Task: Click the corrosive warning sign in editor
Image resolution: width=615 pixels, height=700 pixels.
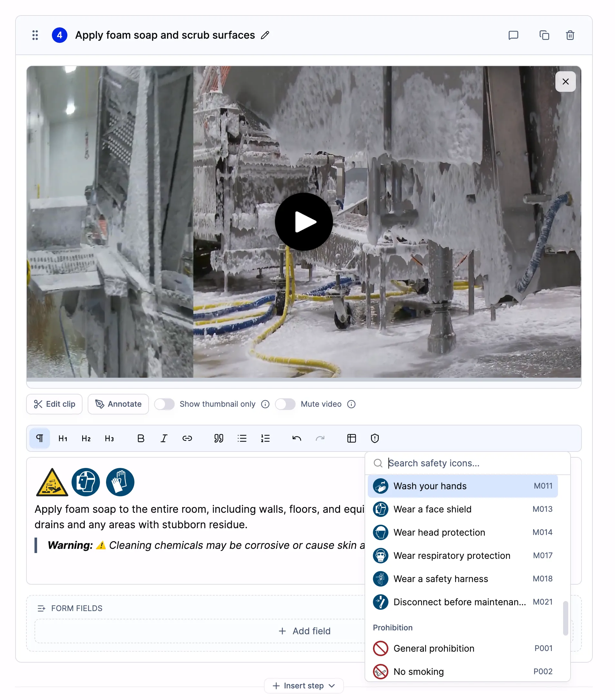Action: click(52, 482)
